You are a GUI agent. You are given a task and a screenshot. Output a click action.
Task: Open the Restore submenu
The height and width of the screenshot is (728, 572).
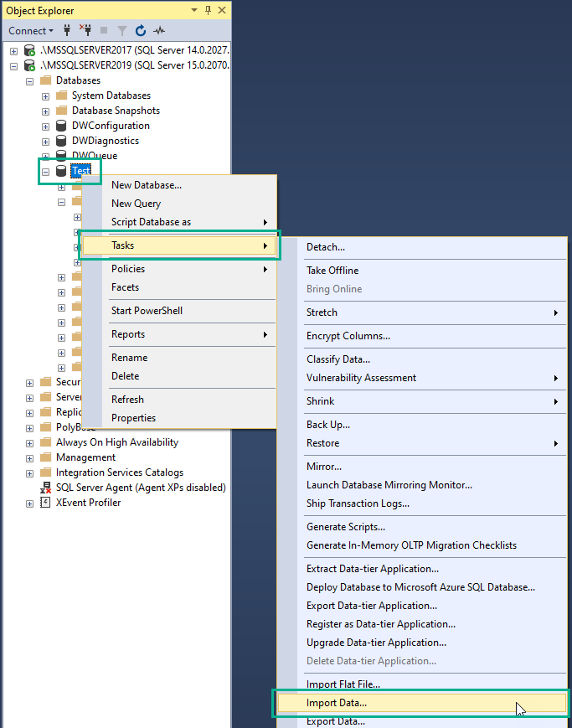tap(421, 443)
